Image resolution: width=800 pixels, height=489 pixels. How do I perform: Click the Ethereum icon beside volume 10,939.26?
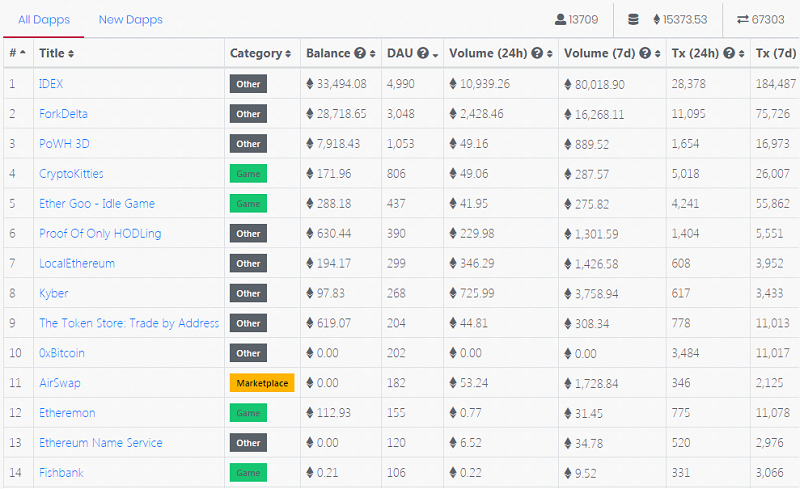click(x=453, y=84)
